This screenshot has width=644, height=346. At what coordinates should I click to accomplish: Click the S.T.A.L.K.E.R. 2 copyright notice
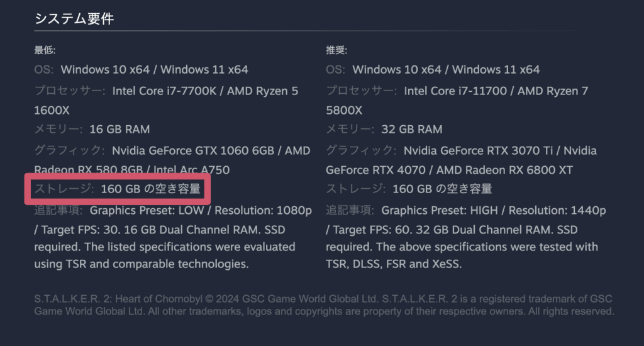click(324, 305)
